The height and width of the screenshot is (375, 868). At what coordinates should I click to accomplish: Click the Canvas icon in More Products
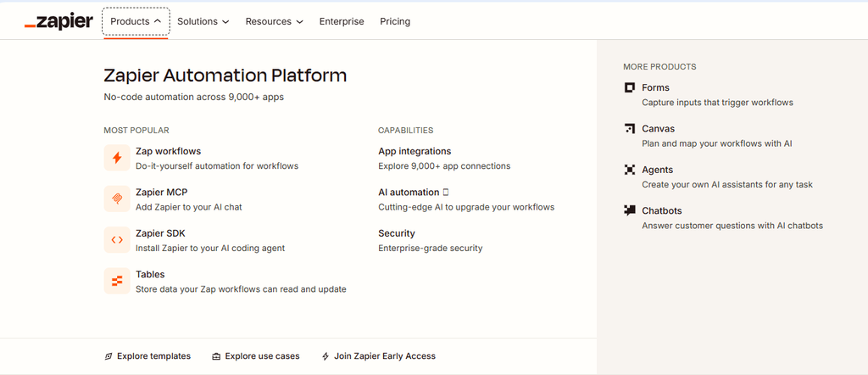coord(630,128)
